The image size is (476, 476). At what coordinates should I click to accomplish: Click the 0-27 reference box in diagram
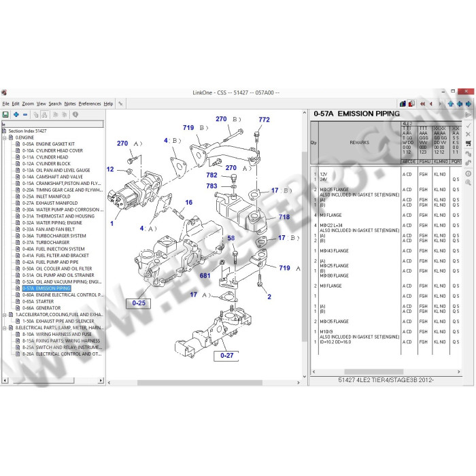[226, 356]
